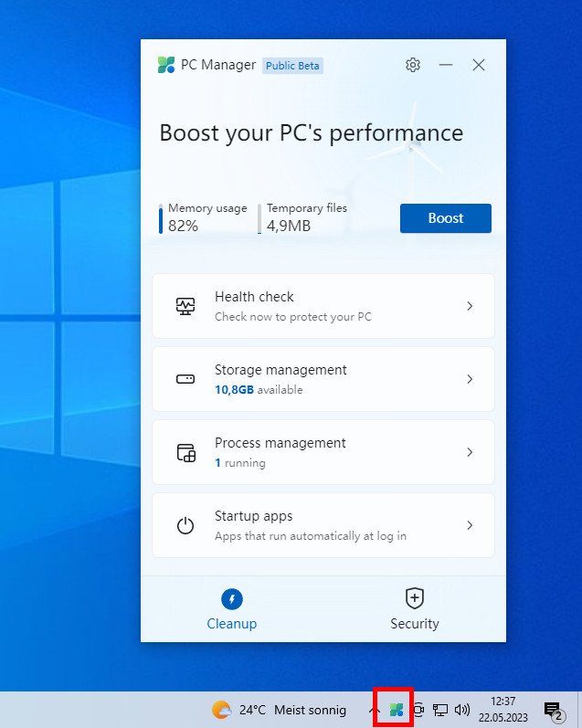This screenshot has height=728, width=582.
Task: Switch to the Security tab
Action: 414,609
